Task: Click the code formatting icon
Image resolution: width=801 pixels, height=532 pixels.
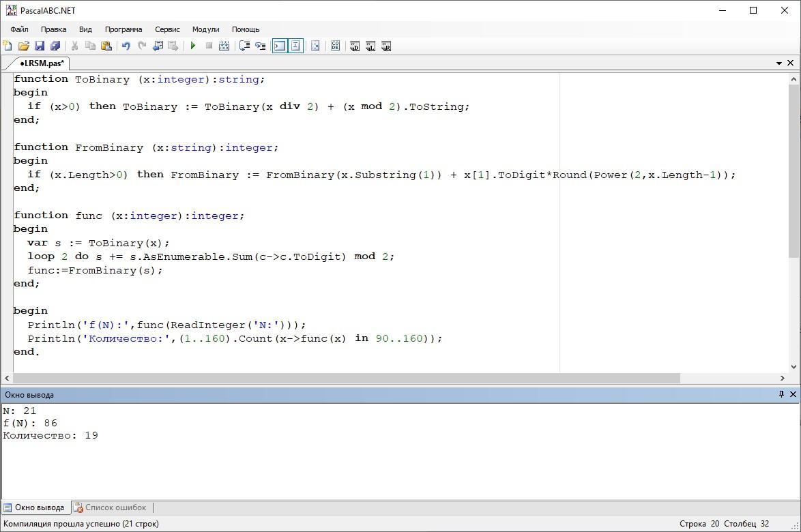Action: 315,46
